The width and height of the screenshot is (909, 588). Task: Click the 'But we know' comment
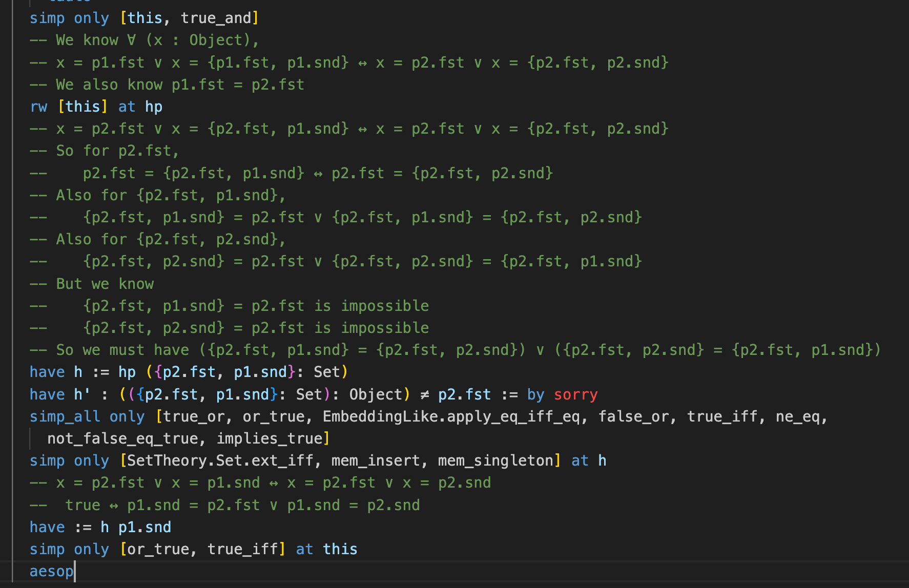point(105,284)
